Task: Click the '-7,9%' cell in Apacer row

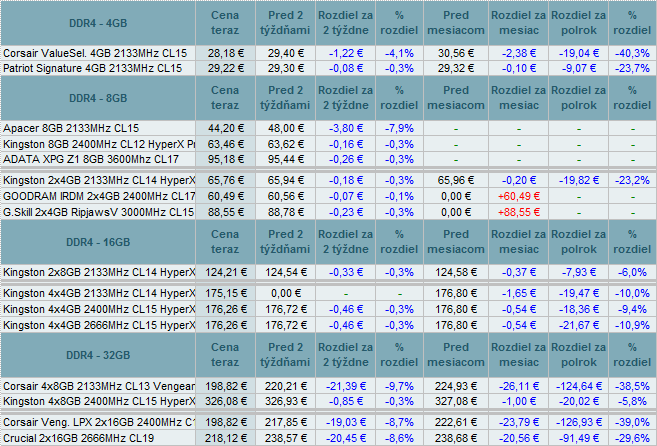Action: pos(399,128)
